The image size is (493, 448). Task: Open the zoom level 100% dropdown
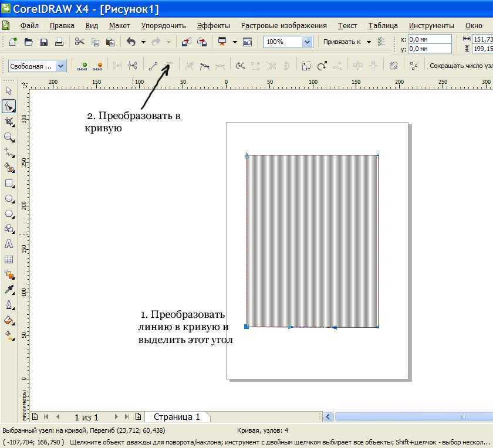click(x=307, y=42)
